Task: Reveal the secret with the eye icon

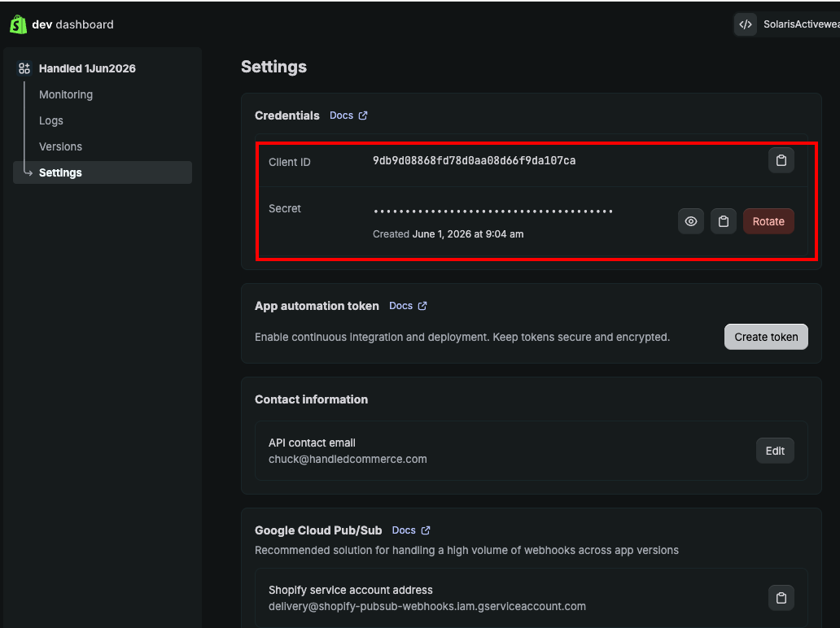Action: (691, 221)
